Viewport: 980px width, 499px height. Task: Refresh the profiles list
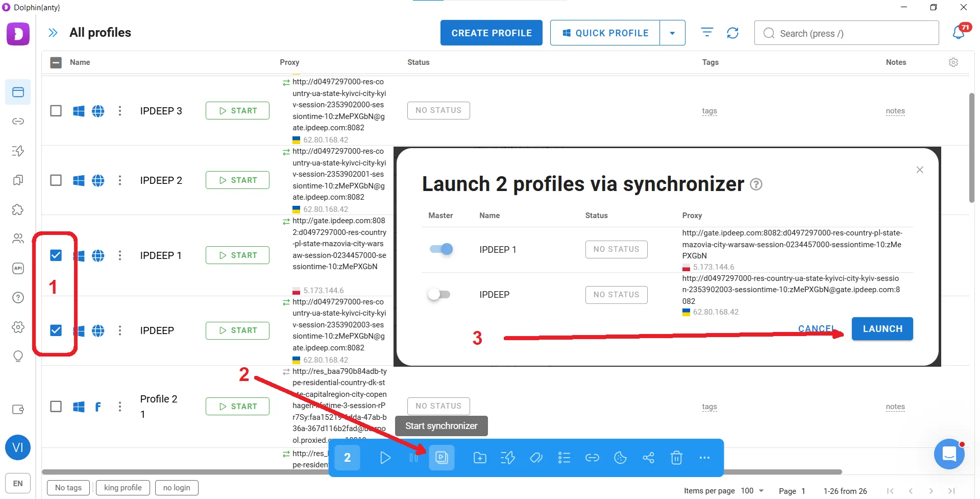pyautogui.click(x=732, y=33)
